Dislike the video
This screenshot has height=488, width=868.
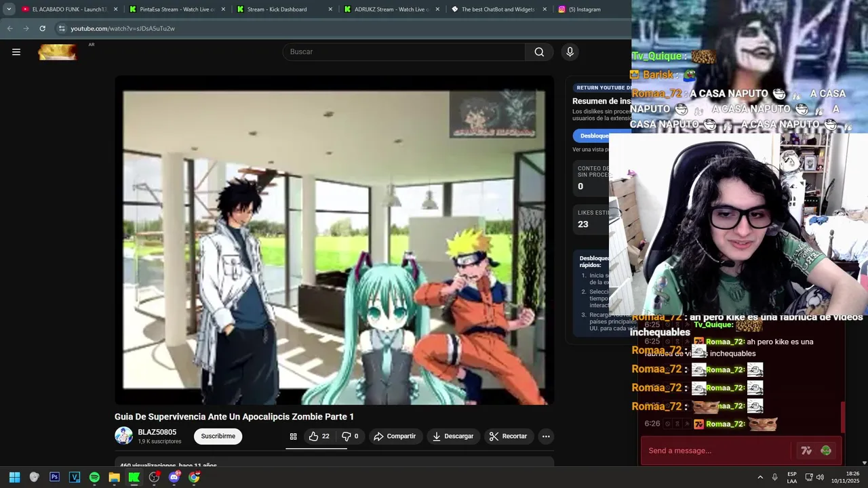351,436
